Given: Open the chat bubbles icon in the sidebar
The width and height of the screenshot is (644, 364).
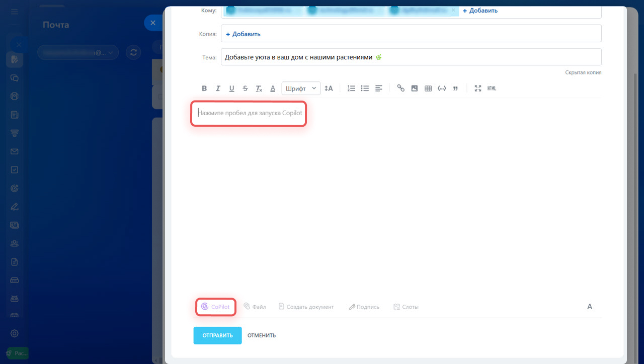Looking at the screenshot, I should coord(15,78).
